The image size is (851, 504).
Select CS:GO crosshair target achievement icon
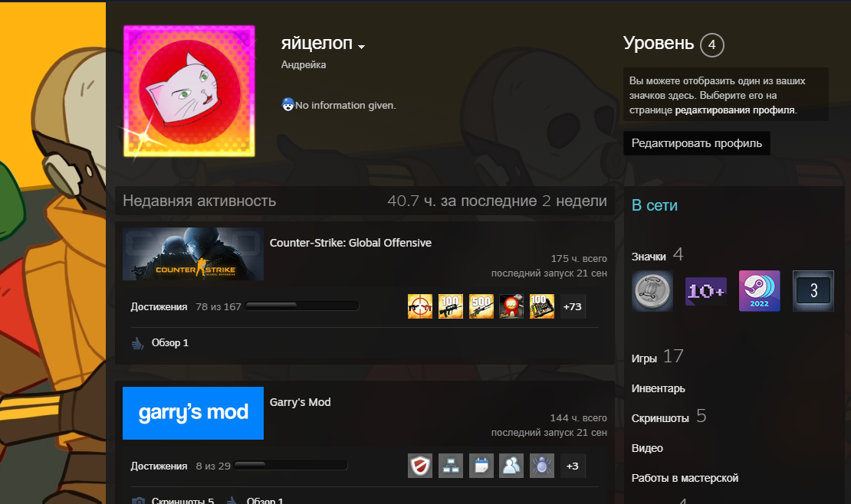tap(420, 306)
